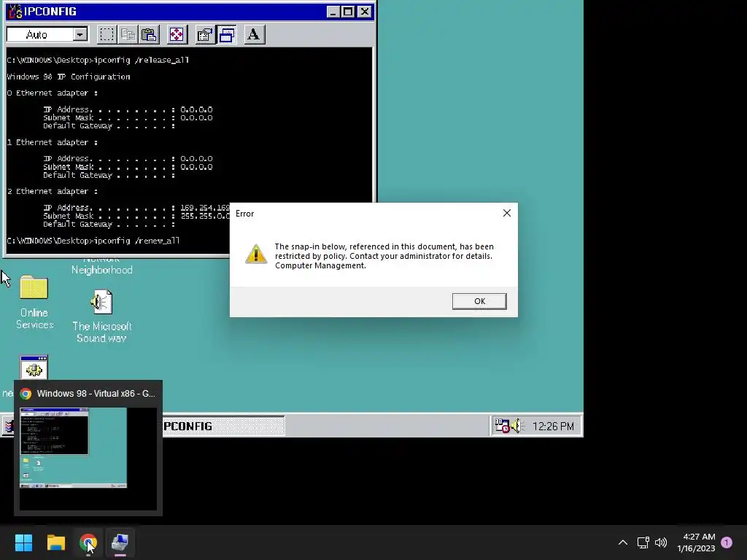Select The Microsoft Sound.wav desktop icon
The height and width of the screenshot is (560, 747).
101,302
